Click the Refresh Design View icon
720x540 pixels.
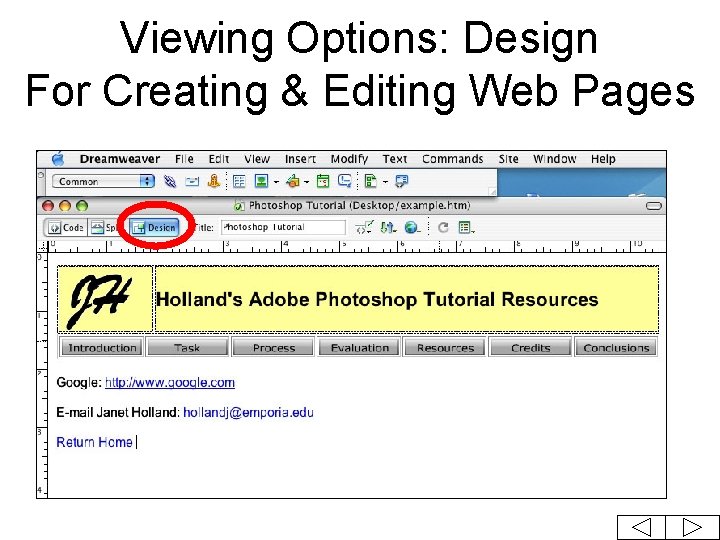pos(443,227)
